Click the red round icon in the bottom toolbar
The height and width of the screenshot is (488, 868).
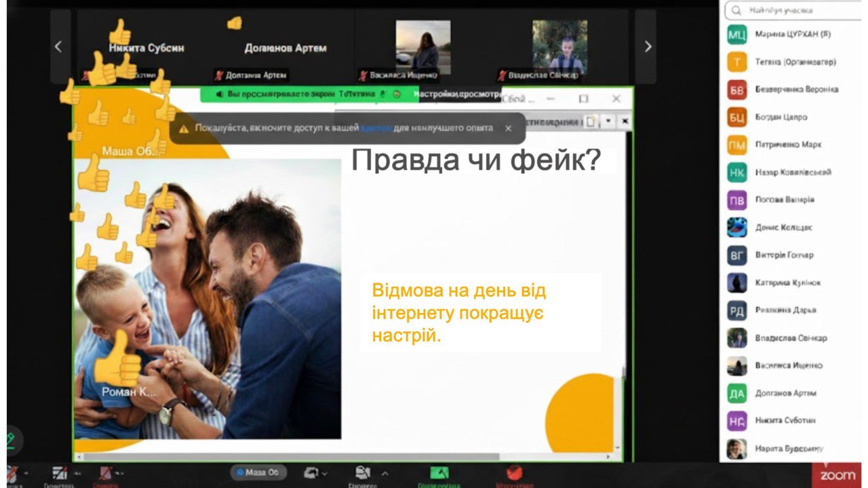tap(515, 472)
